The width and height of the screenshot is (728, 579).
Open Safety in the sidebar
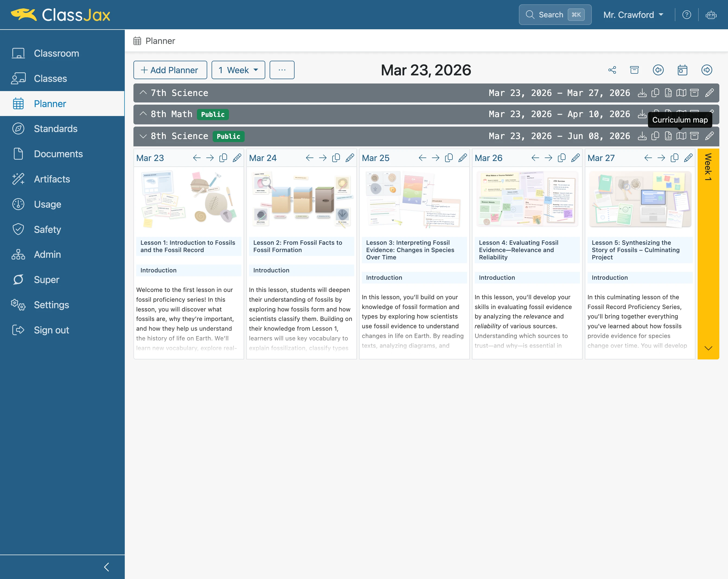[62, 229]
